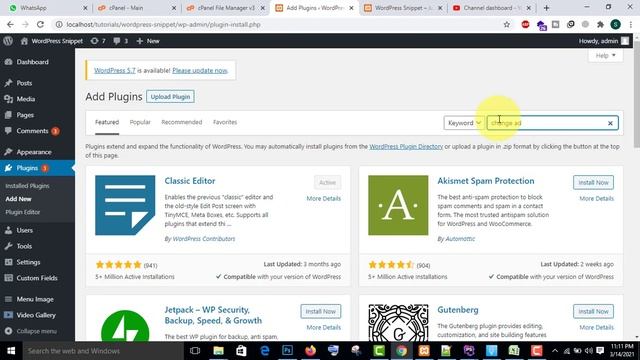
Task: Click the Please update now link
Action: coord(200,70)
